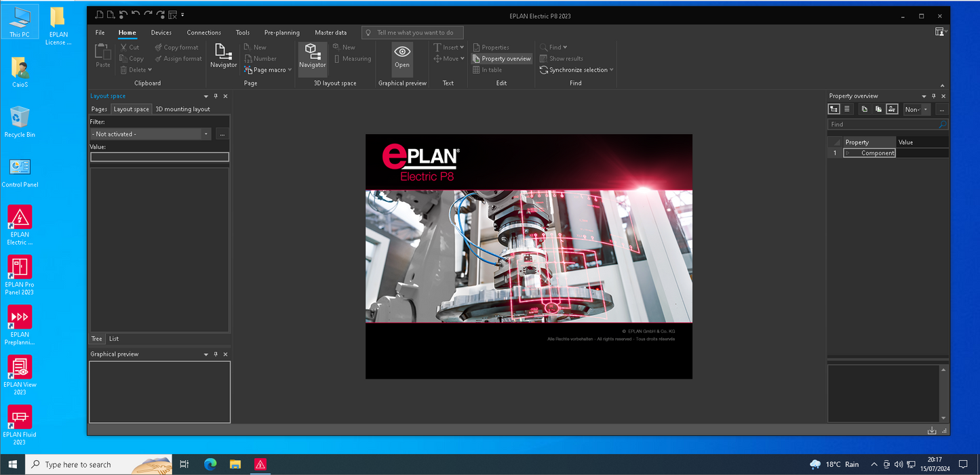Select Copy format in the ribbon
The image size is (980, 475).
point(176,47)
